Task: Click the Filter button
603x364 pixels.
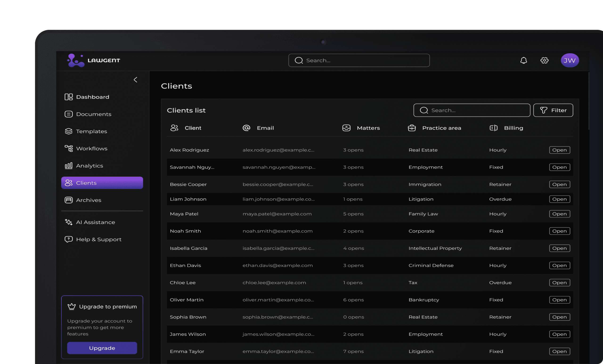Action: [553, 110]
